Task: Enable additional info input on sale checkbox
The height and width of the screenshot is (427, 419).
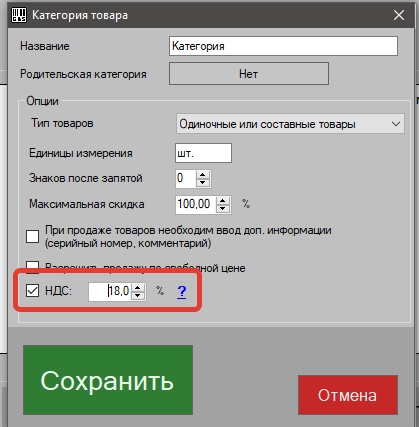Action: pos(33,237)
